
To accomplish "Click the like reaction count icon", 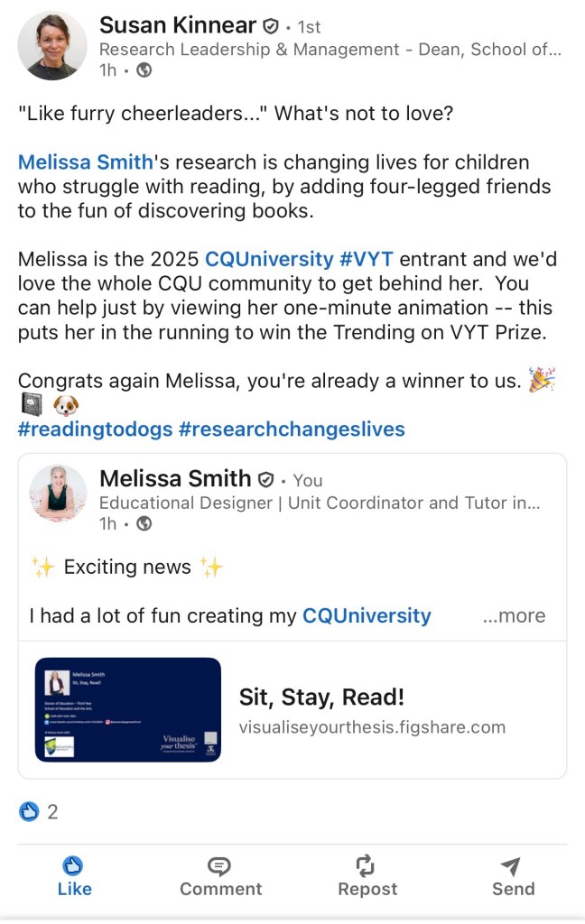I will coord(29,812).
